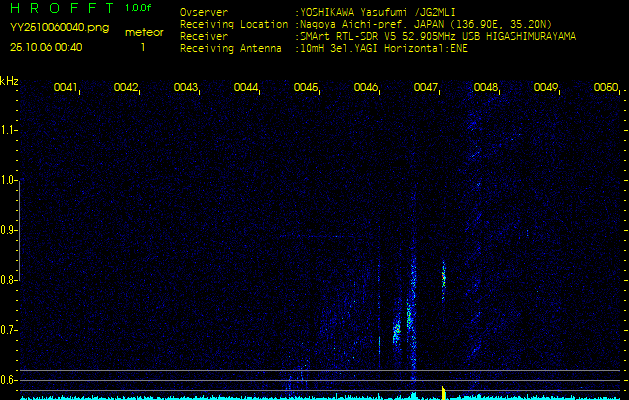Click the HROFFT title text
Viewport: 629px width, 400px height.
pos(63,8)
